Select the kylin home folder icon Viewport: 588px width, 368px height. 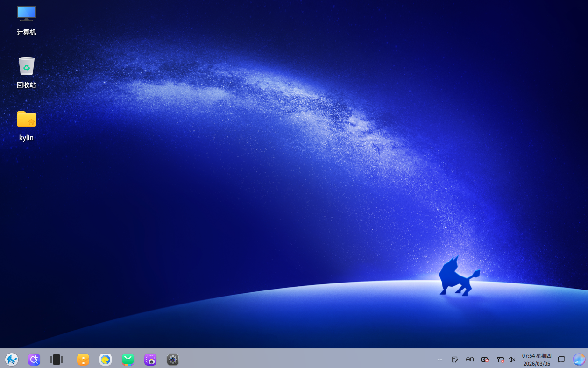(27, 119)
